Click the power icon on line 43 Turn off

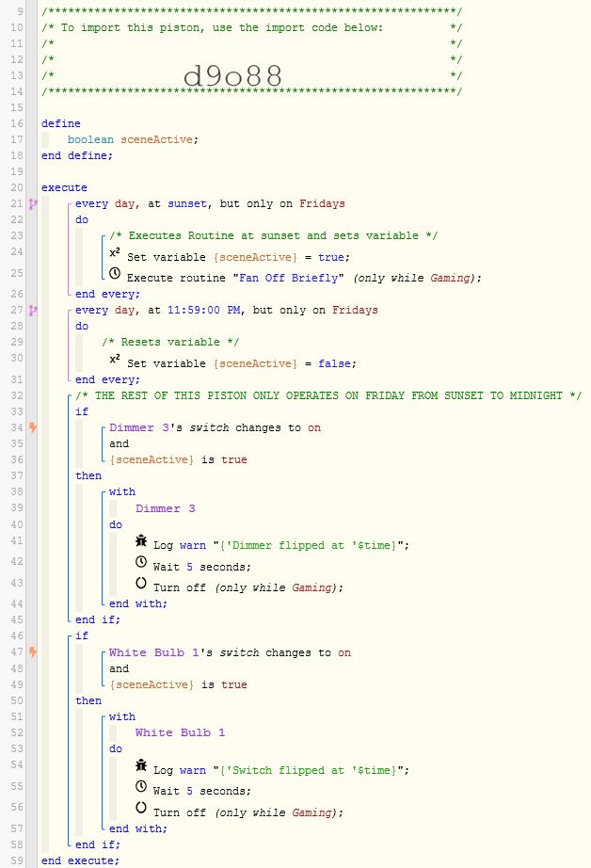tap(141, 583)
